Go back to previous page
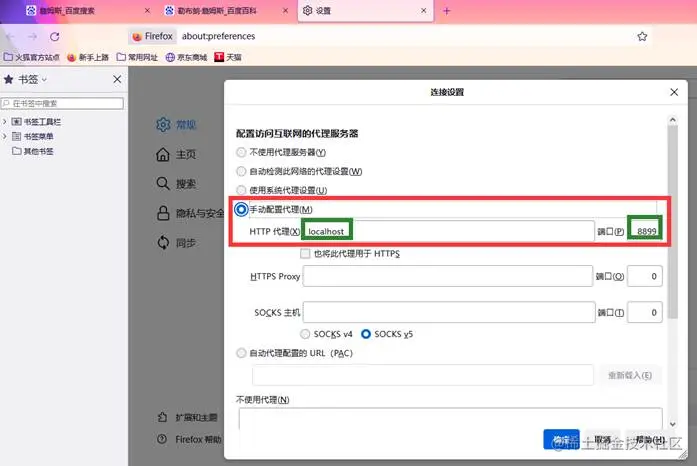697x466 pixels. coord(11,36)
